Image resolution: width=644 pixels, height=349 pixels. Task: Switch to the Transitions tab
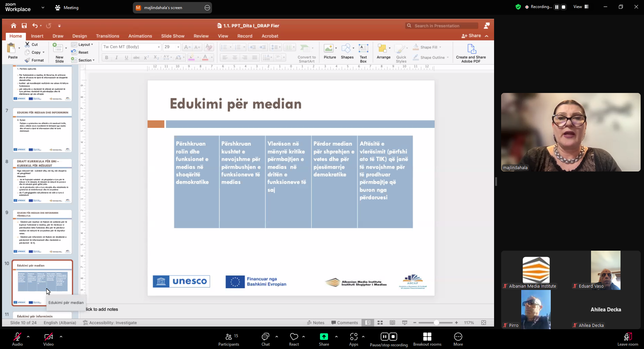click(x=107, y=36)
